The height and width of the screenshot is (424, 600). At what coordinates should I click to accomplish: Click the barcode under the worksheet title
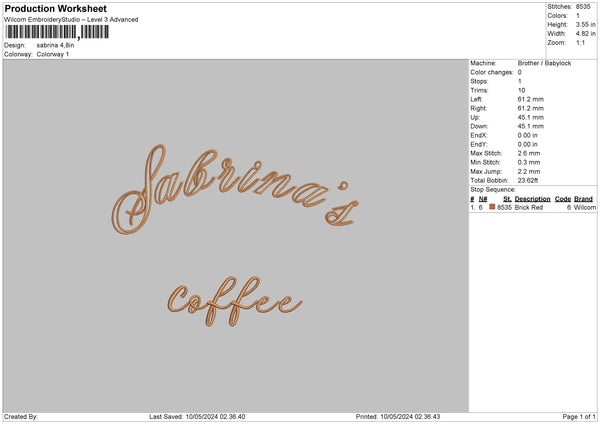(x=57, y=32)
